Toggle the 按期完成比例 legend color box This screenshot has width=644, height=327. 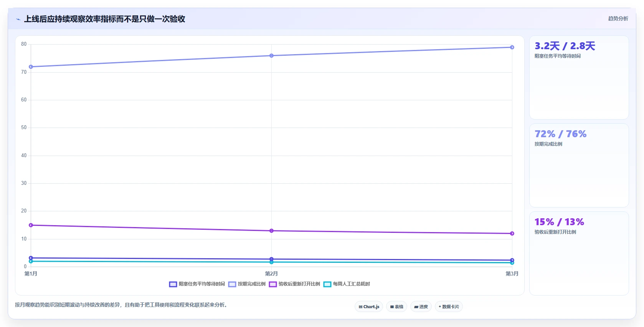(232, 284)
